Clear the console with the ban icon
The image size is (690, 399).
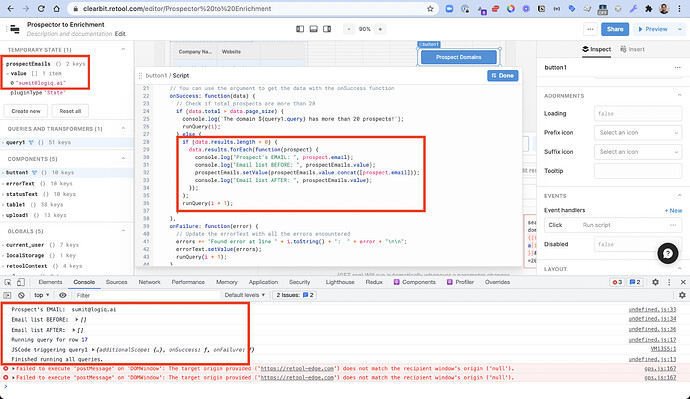21,295
